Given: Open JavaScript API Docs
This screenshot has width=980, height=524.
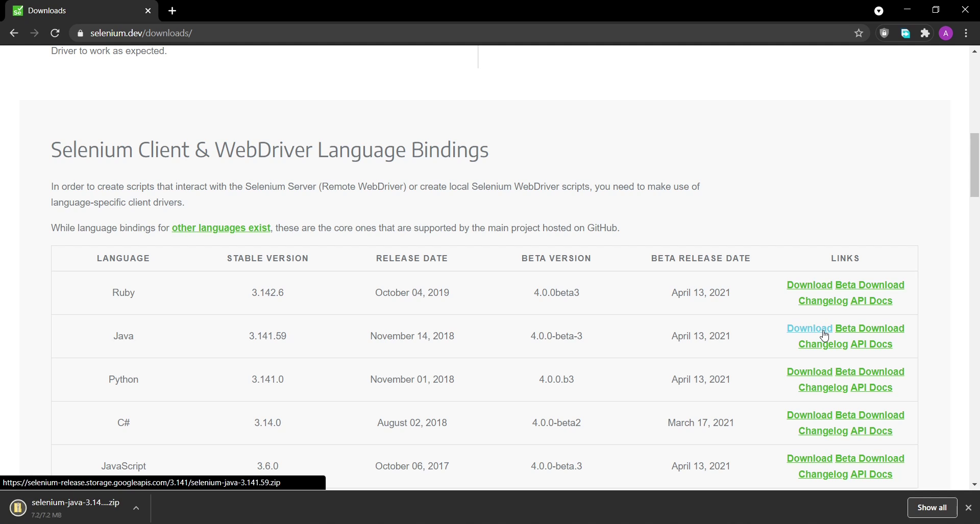Looking at the screenshot, I should click(x=871, y=475).
